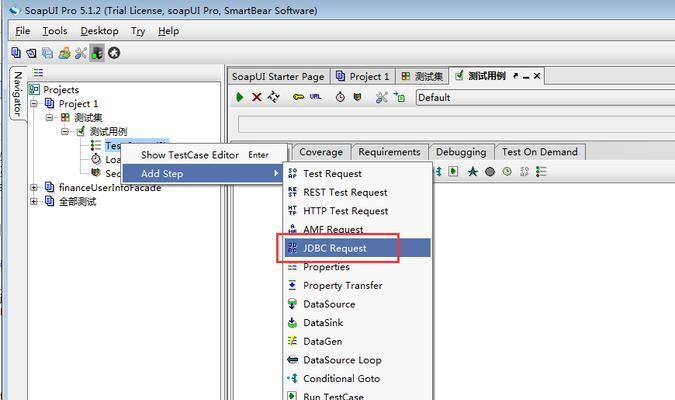Open the Debugging tab
This screenshot has height=400, width=675.
coord(461,152)
